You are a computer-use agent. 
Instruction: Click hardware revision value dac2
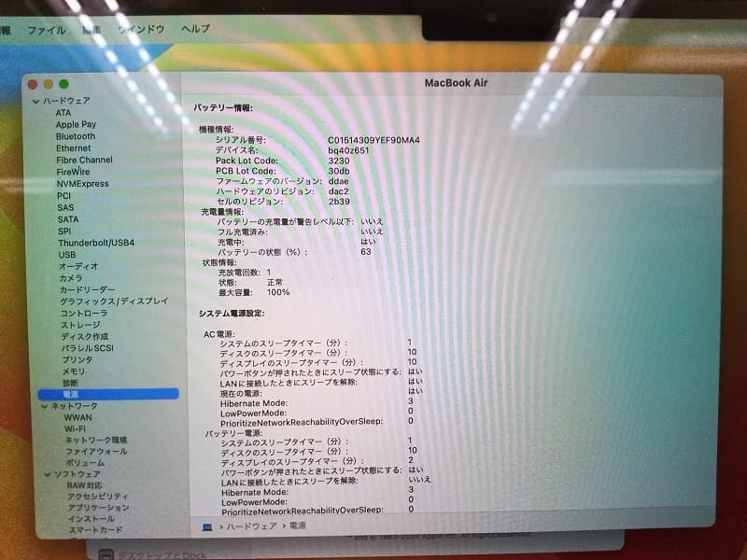point(339,191)
